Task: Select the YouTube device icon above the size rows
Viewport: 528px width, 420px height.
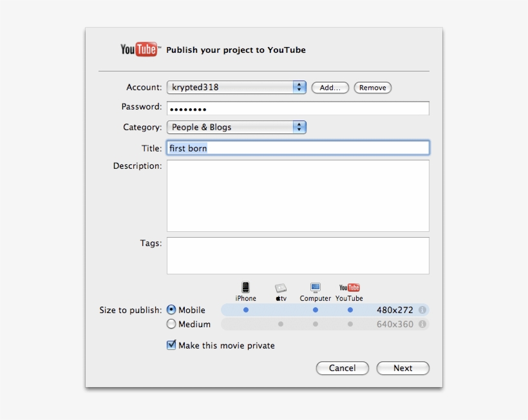Action: (x=349, y=287)
